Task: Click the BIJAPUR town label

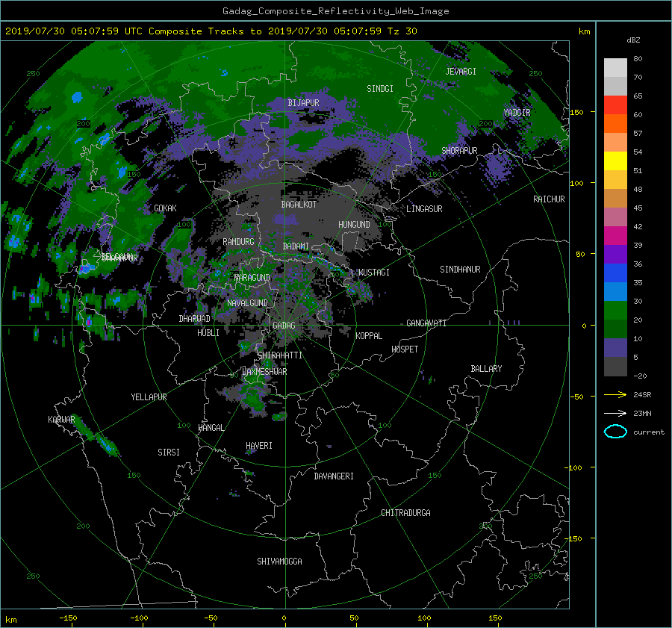Action: click(x=303, y=103)
